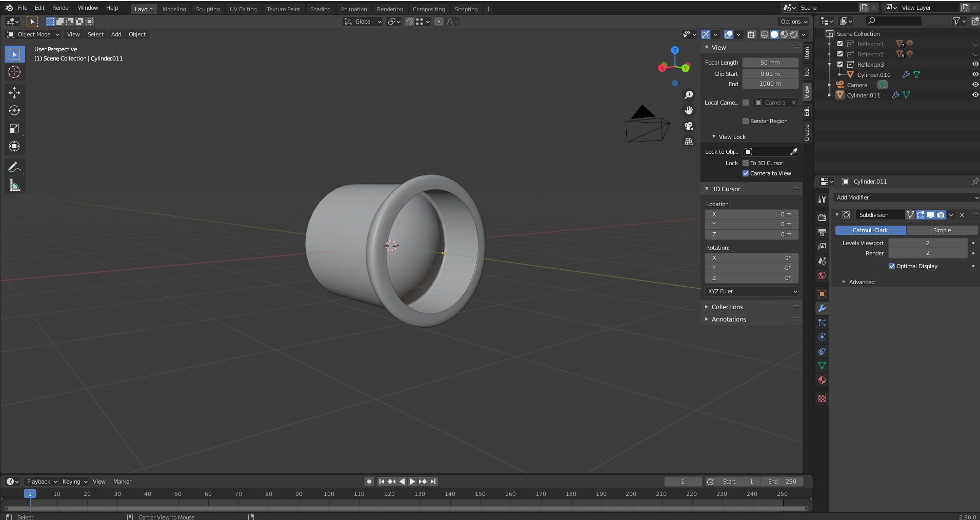
Task: Click the Simple subdivision type button
Action: (942, 230)
